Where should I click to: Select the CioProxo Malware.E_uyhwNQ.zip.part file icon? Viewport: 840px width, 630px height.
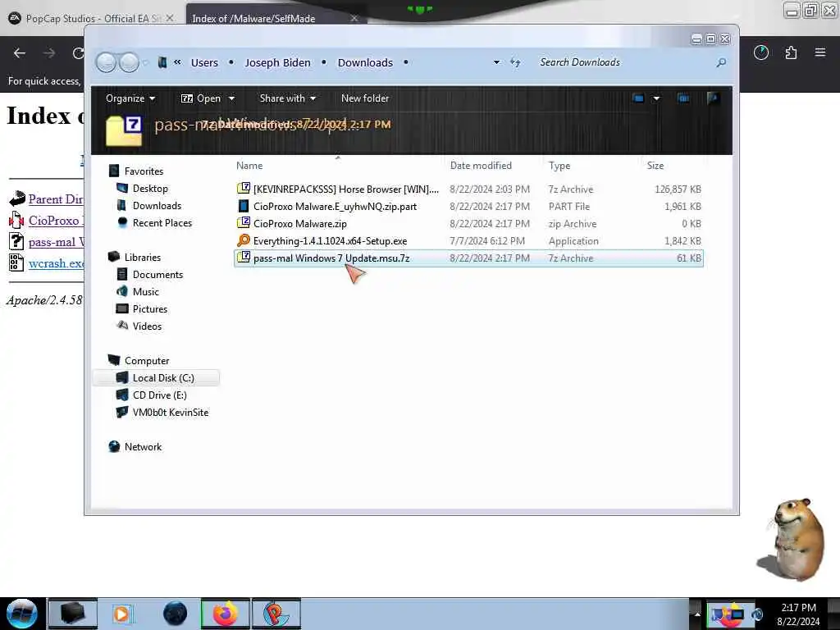coord(244,206)
